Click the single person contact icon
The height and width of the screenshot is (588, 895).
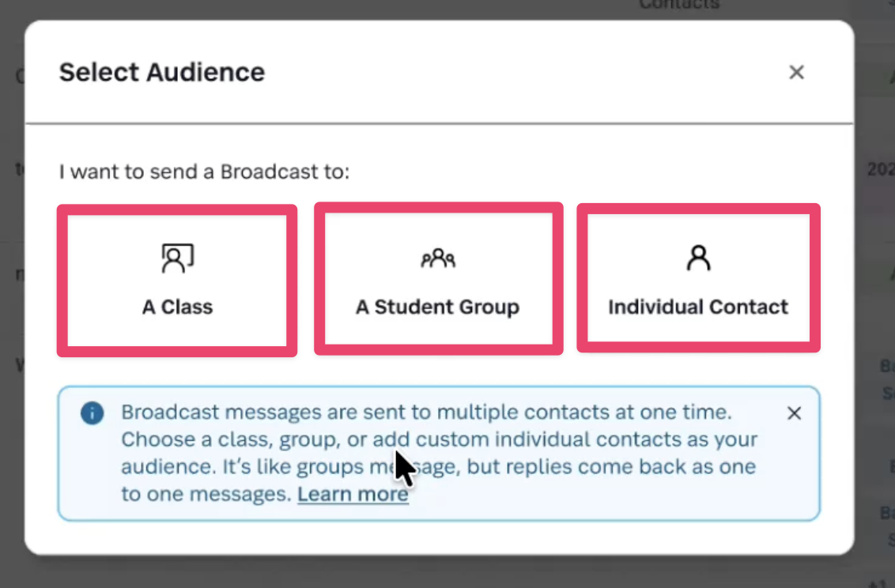[698, 258]
